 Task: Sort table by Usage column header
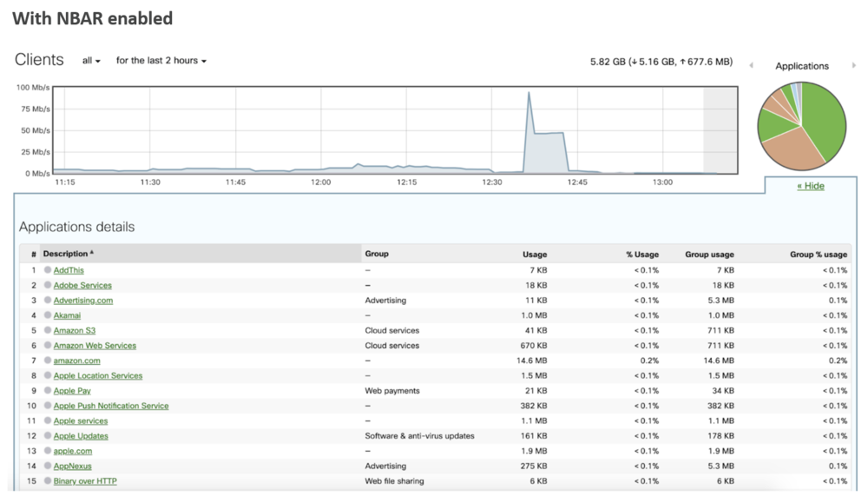(x=535, y=255)
